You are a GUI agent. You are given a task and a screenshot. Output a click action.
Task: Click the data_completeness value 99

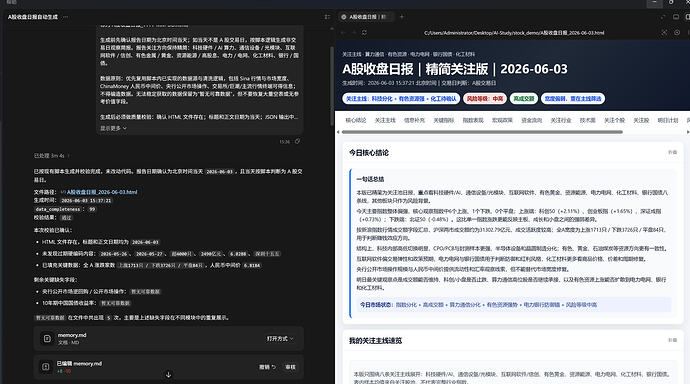(92, 209)
